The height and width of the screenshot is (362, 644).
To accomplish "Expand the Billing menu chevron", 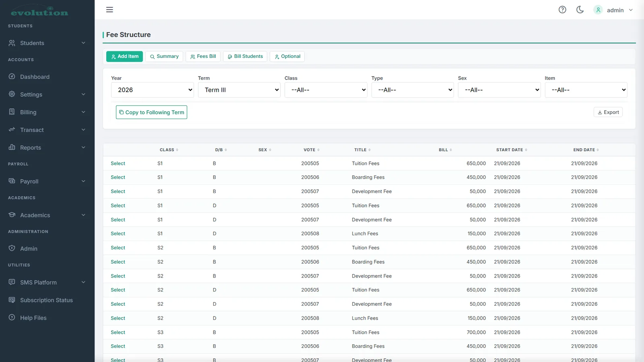I will 83,112.
